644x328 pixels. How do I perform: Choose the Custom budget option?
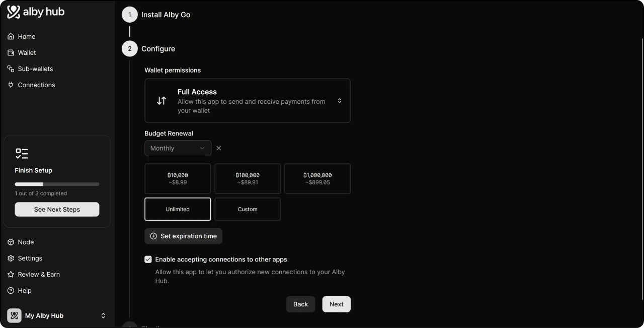tap(248, 209)
